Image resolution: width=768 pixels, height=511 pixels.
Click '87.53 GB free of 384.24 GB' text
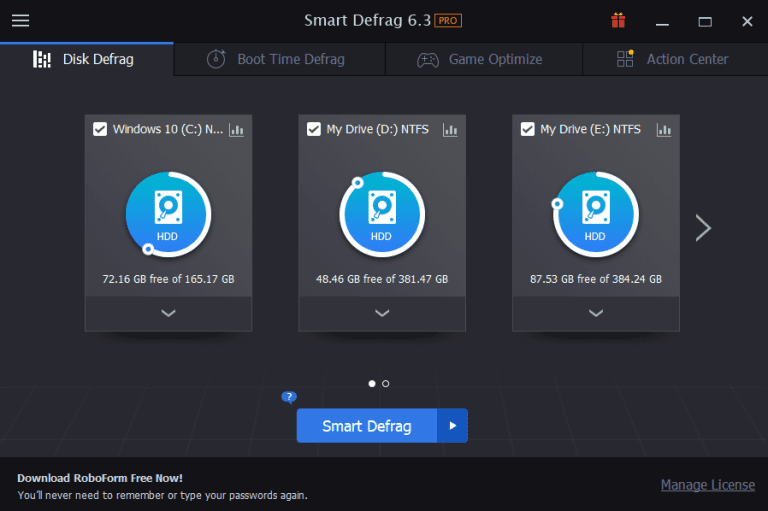point(596,279)
